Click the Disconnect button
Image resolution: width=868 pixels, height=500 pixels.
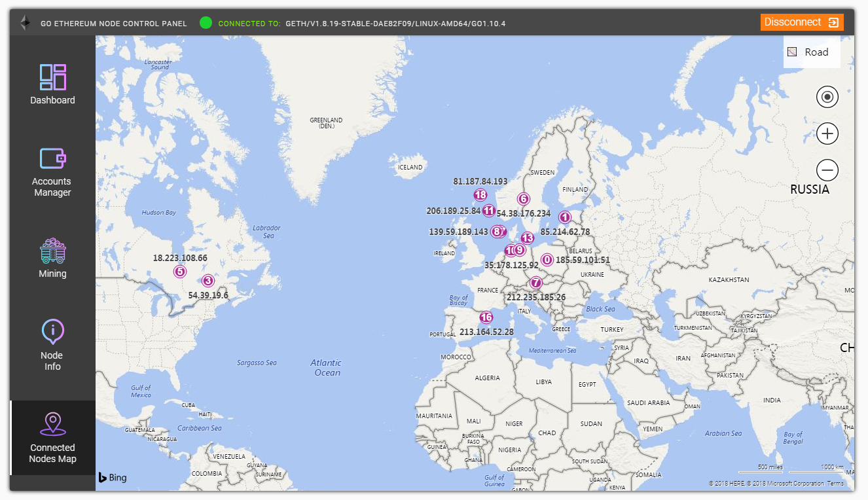[x=802, y=22]
